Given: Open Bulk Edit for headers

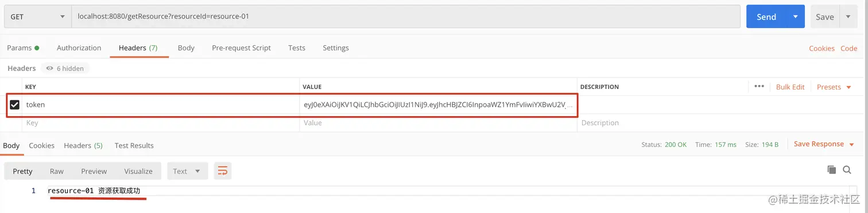Looking at the screenshot, I should point(790,87).
